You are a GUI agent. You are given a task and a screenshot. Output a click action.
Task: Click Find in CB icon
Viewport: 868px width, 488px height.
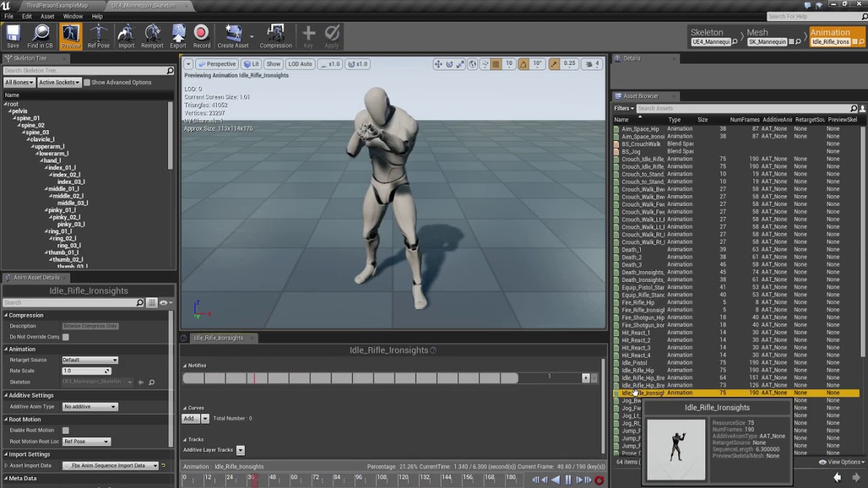click(x=41, y=37)
